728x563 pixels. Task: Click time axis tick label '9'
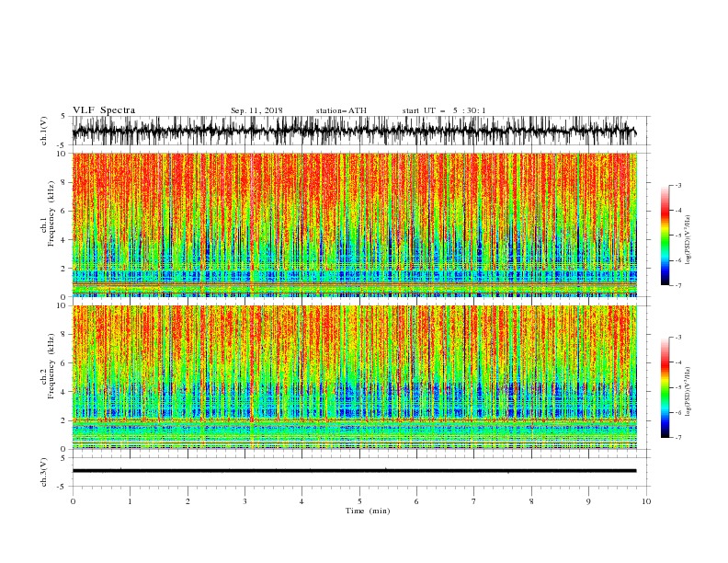click(588, 501)
